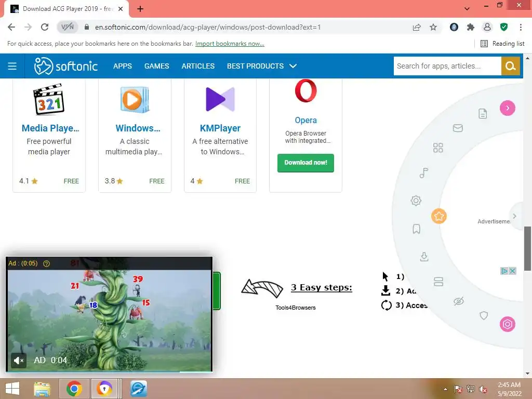Image resolution: width=532 pixels, height=399 pixels.
Task: Select the stacked rows icon in radial menu
Action: 438,281
